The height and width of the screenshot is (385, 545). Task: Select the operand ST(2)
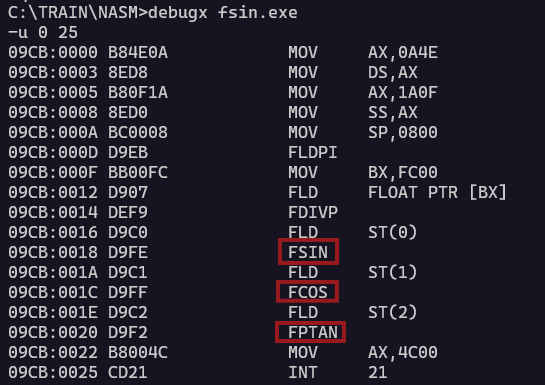tap(392, 312)
